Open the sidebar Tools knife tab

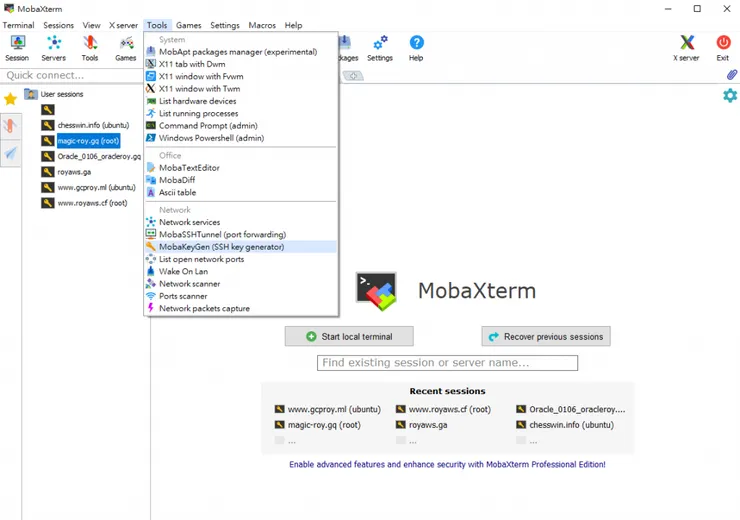pyautogui.click(x=10, y=126)
